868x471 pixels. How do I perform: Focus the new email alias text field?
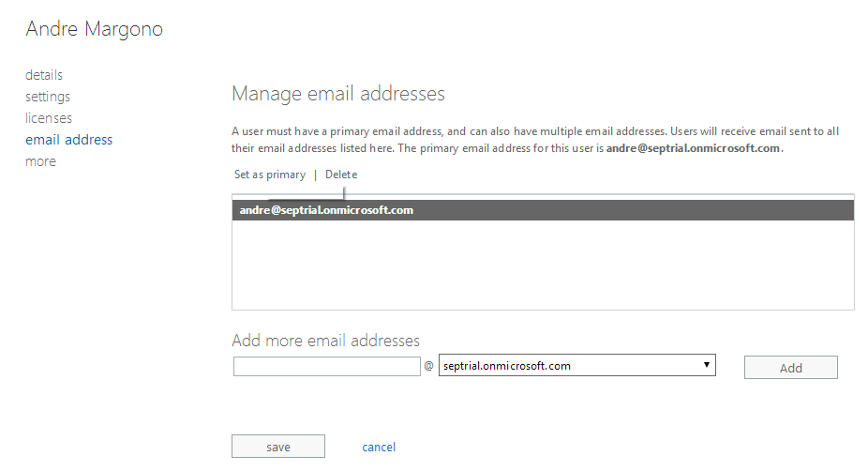pos(326,366)
